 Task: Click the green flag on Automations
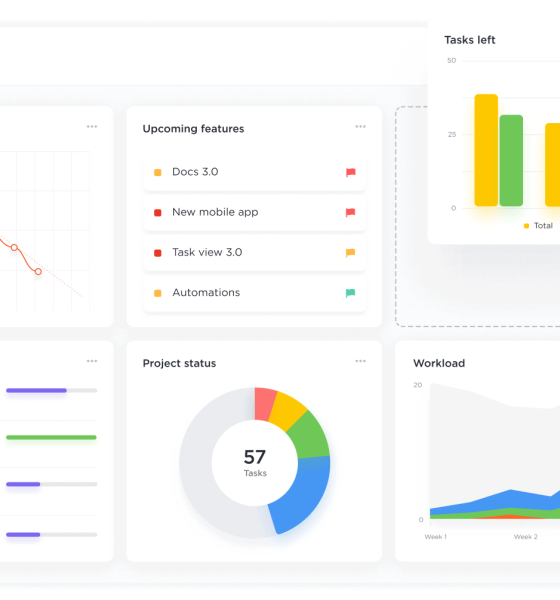pyautogui.click(x=351, y=293)
